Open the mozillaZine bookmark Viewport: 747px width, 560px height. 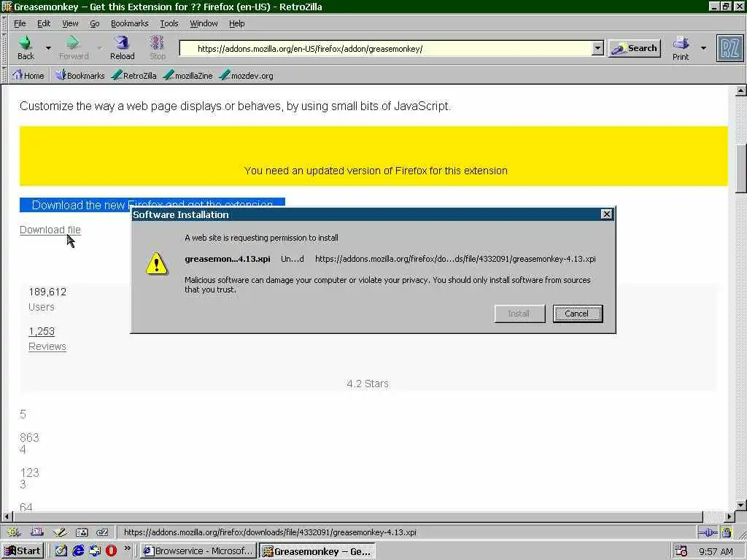point(187,75)
